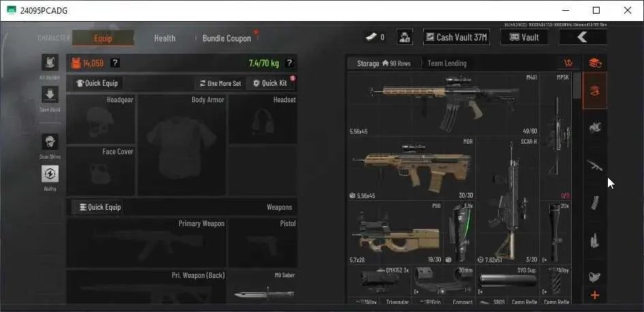Image resolution: width=644 pixels, height=312 pixels.
Task: Click the empty Headset slot
Action: coord(263,119)
